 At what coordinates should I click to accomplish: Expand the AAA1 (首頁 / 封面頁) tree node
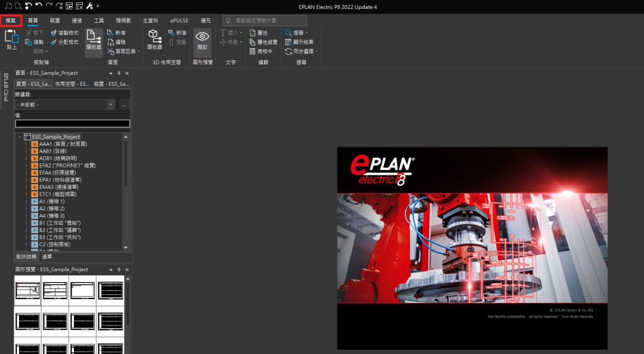pyautogui.click(x=26, y=144)
